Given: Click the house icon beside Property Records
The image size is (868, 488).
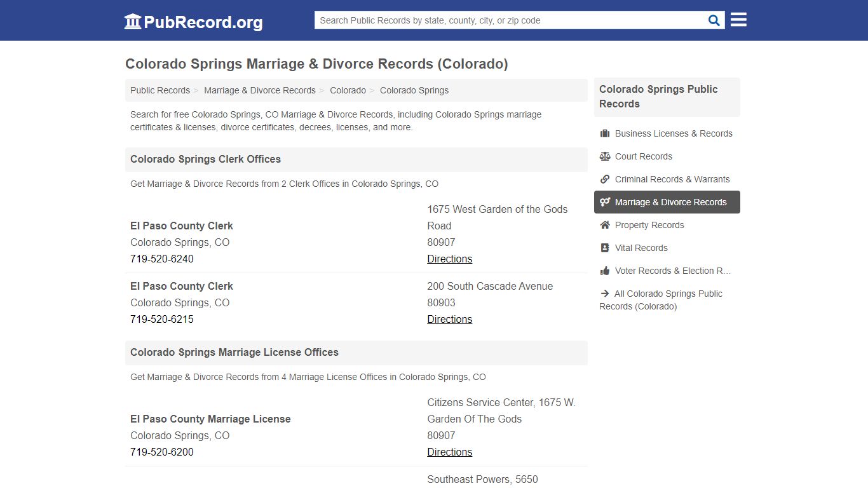Looking at the screenshot, I should point(605,225).
